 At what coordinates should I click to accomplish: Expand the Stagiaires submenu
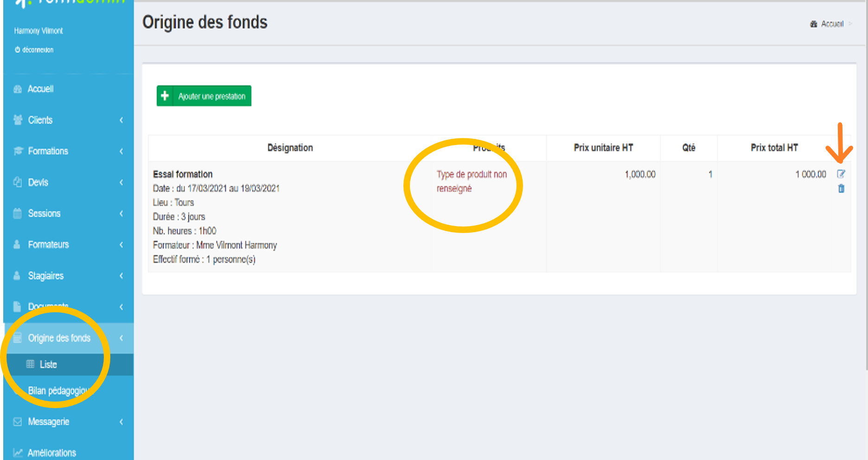121,276
